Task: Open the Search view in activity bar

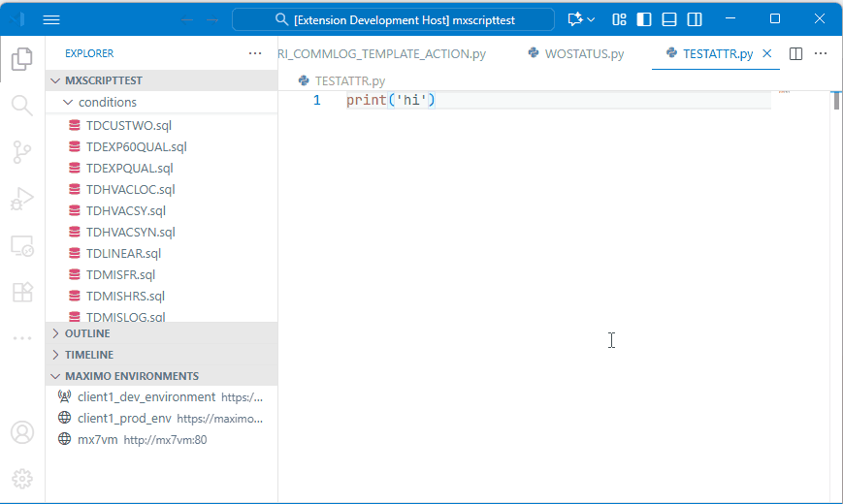Action: tap(22, 106)
